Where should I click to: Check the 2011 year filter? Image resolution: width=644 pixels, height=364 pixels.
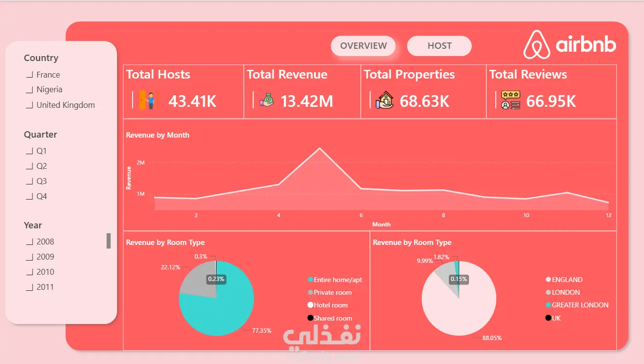(x=29, y=287)
